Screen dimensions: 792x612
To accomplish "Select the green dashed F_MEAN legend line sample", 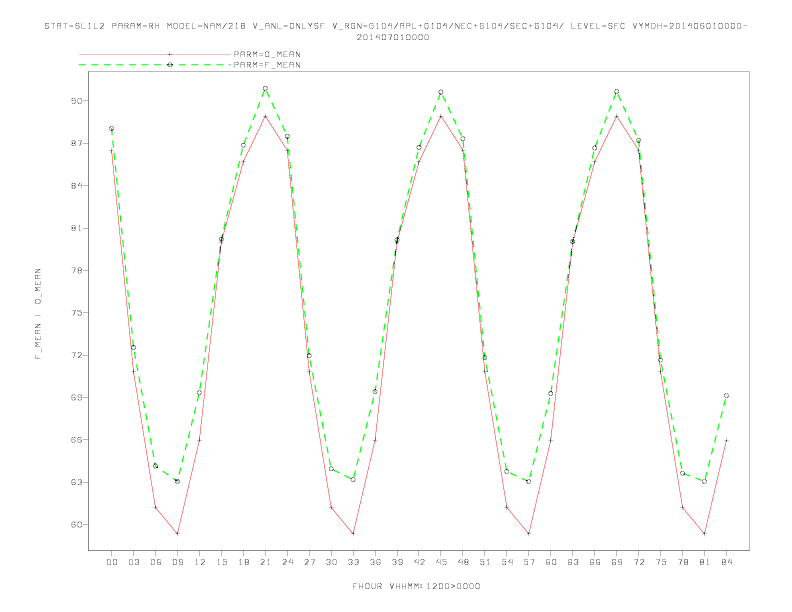I will (155, 65).
